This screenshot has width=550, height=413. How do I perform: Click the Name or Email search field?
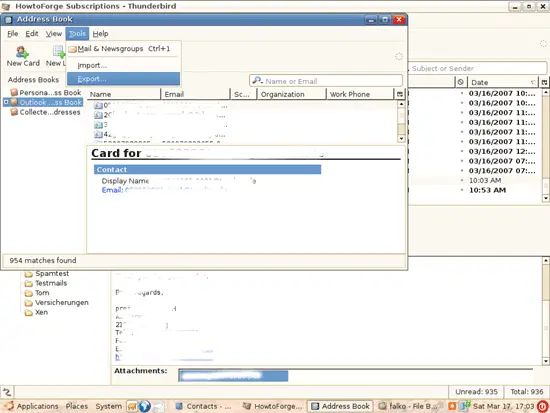coord(326,81)
